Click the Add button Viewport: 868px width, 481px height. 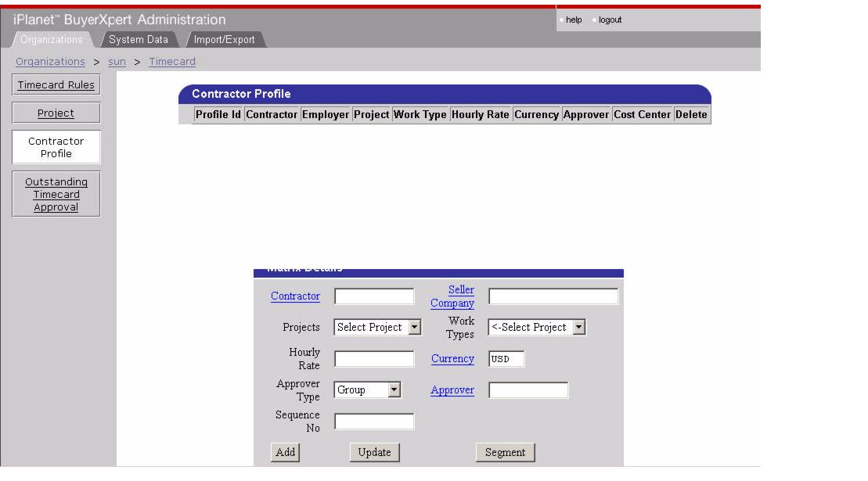tap(285, 452)
